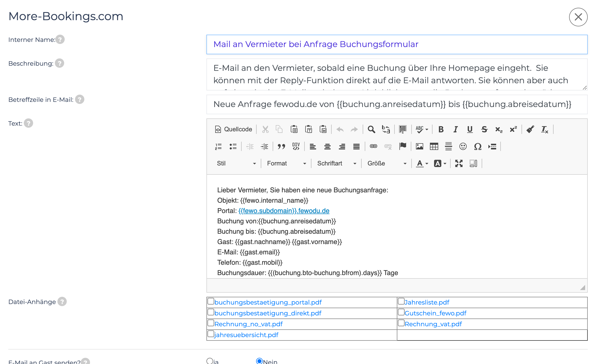The width and height of the screenshot is (596, 364).
Task: Close the More-Bookings.com dialog
Action: tap(578, 17)
